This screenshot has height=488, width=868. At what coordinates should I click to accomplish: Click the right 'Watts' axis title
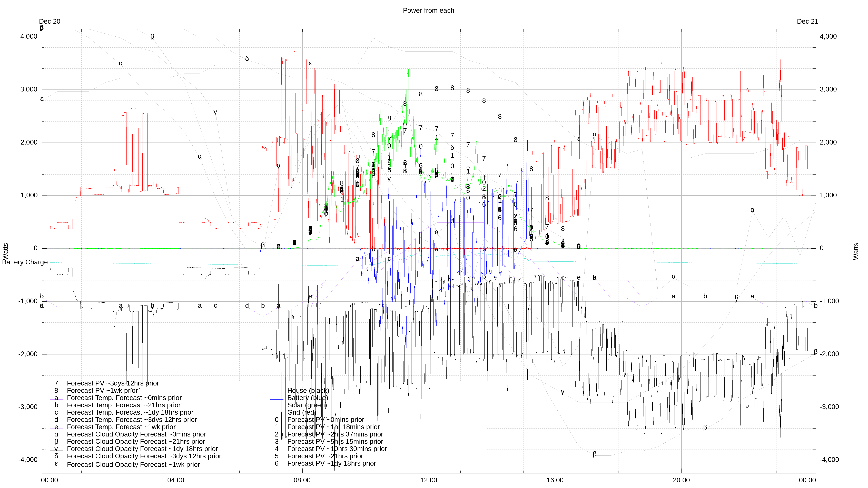click(856, 252)
